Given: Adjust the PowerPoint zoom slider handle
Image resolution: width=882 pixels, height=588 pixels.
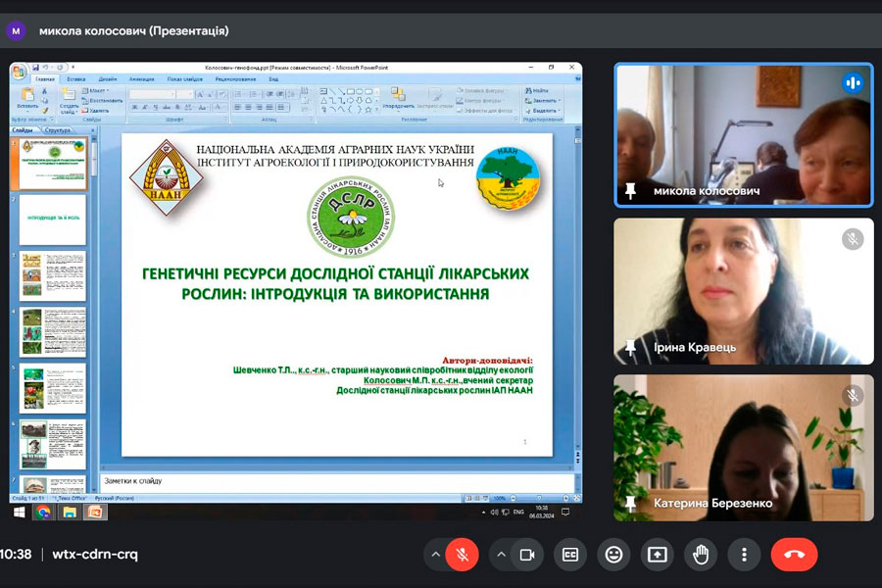Looking at the screenshot, I should 539,499.
